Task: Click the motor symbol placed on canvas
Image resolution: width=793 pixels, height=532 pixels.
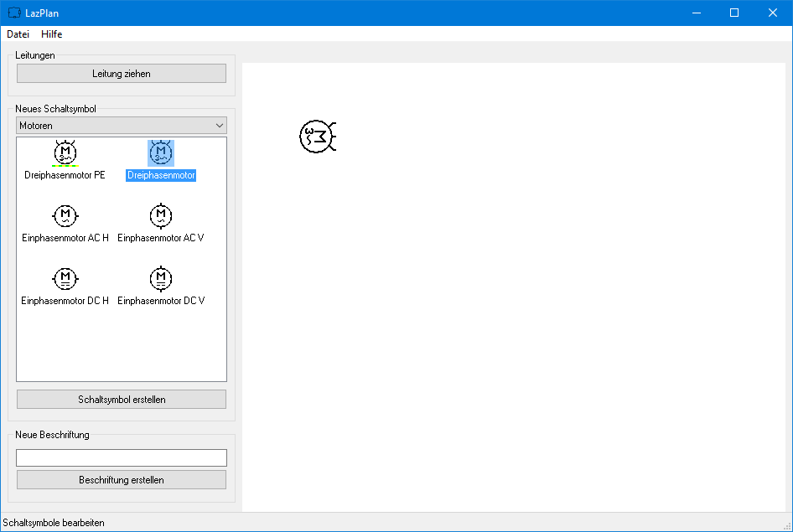Action: point(317,136)
